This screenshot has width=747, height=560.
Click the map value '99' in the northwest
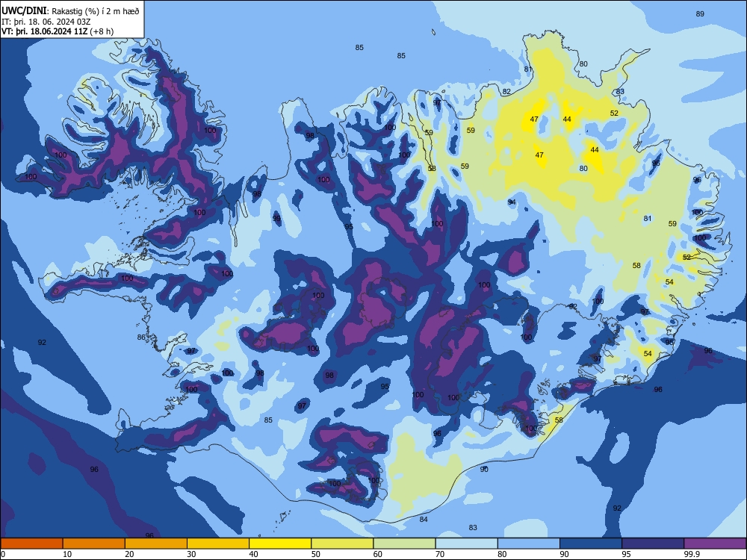(x=276, y=219)
